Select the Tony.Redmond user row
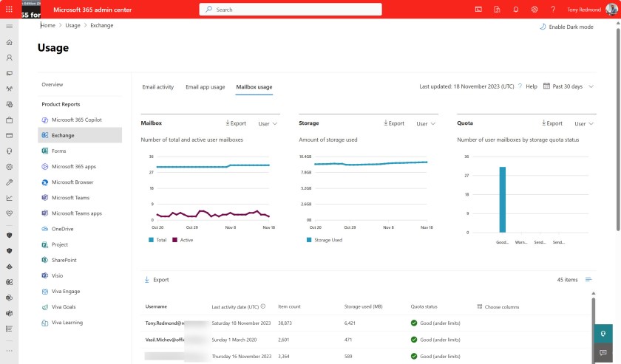This screenshot has width=621, height=364. (366, 323)
